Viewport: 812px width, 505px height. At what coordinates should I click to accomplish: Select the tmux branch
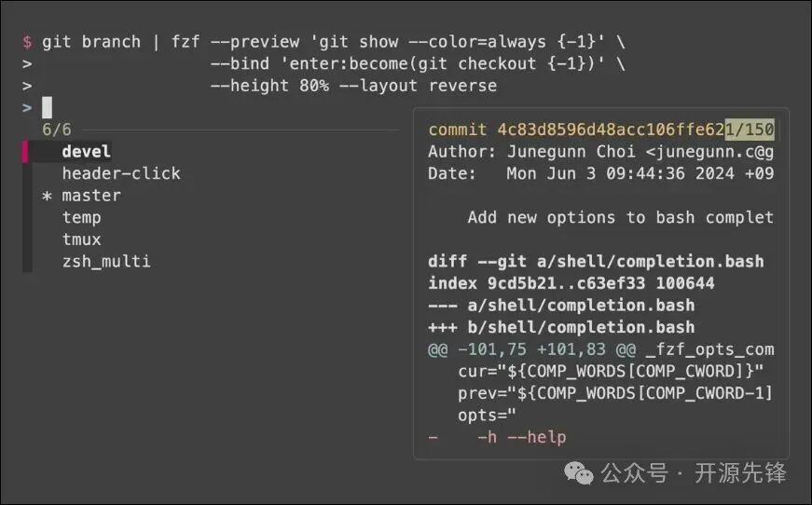pyautogui.click(x=81, y=239)
